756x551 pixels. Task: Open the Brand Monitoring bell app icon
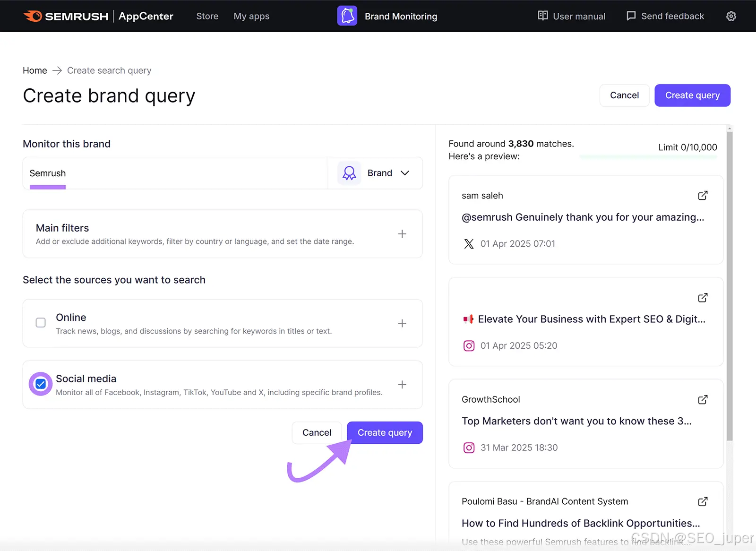tap(347, 16)
